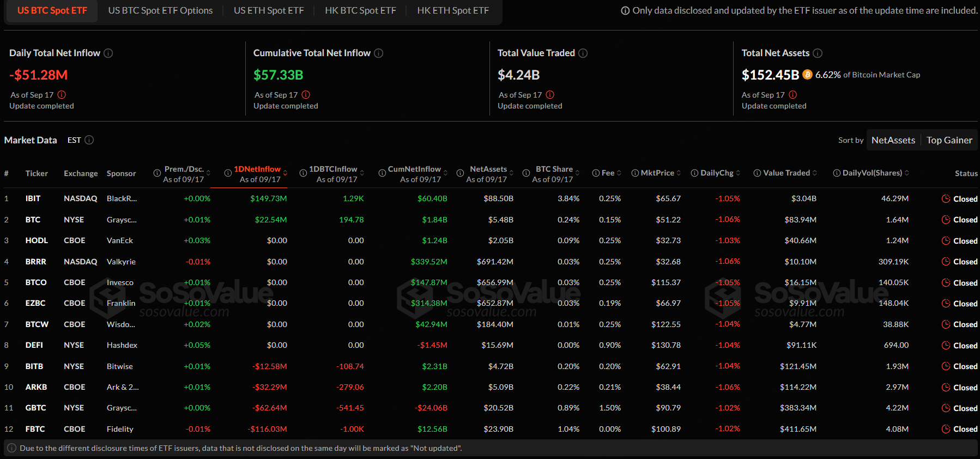Click the clock status icon for IBIT
The width and height of the screenshot is (980, 459).
pos(946,199)
